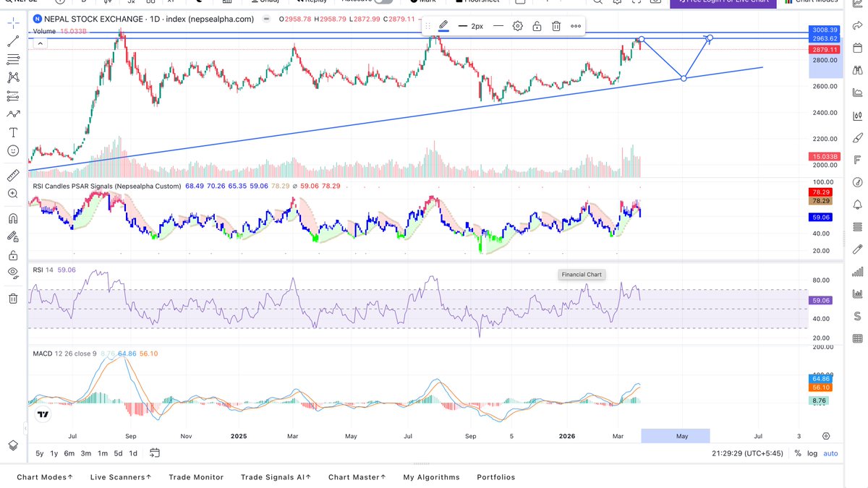The image size is (868, 488).
Task: Click the redo arrow in right sidebar
Action: [857, 25]
